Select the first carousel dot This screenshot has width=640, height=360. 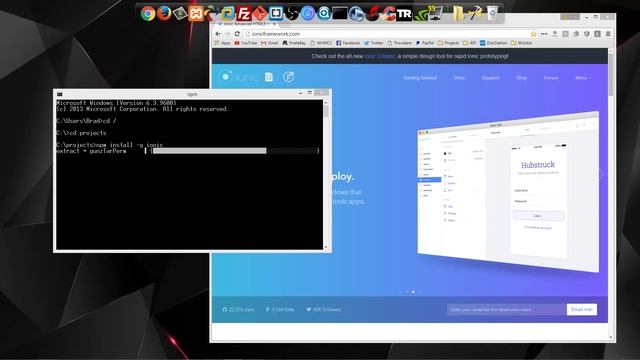coord(400,292)
